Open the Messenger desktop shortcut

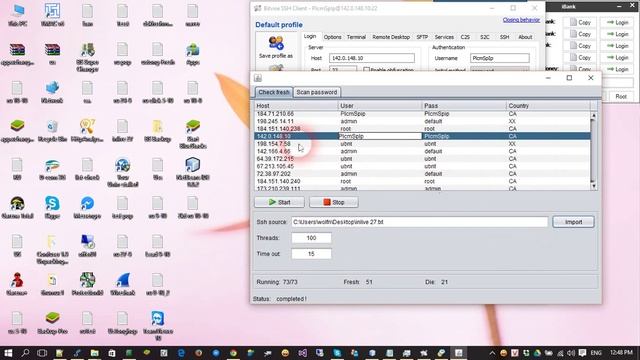click(x=87, y=207)
